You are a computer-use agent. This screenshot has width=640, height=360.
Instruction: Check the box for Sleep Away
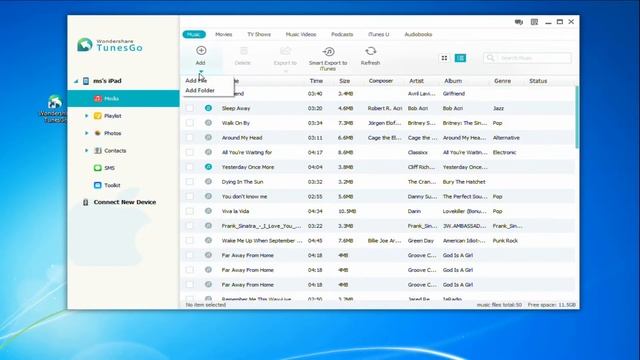189,108
